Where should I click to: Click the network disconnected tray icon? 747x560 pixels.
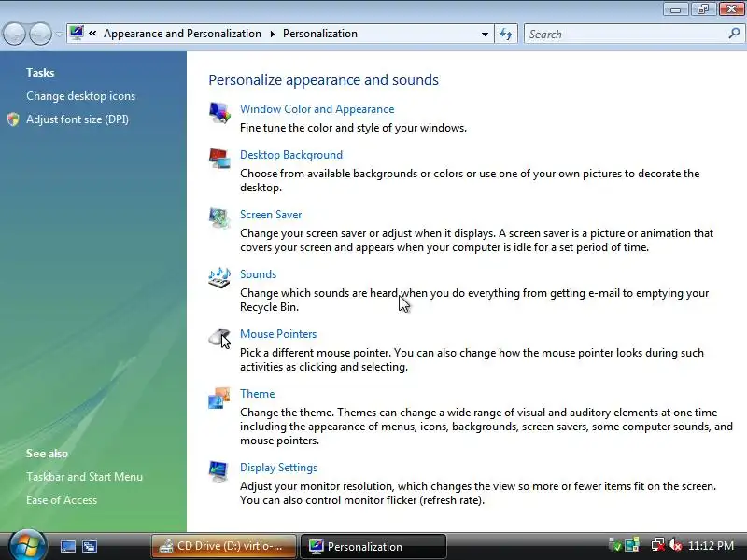658,545
